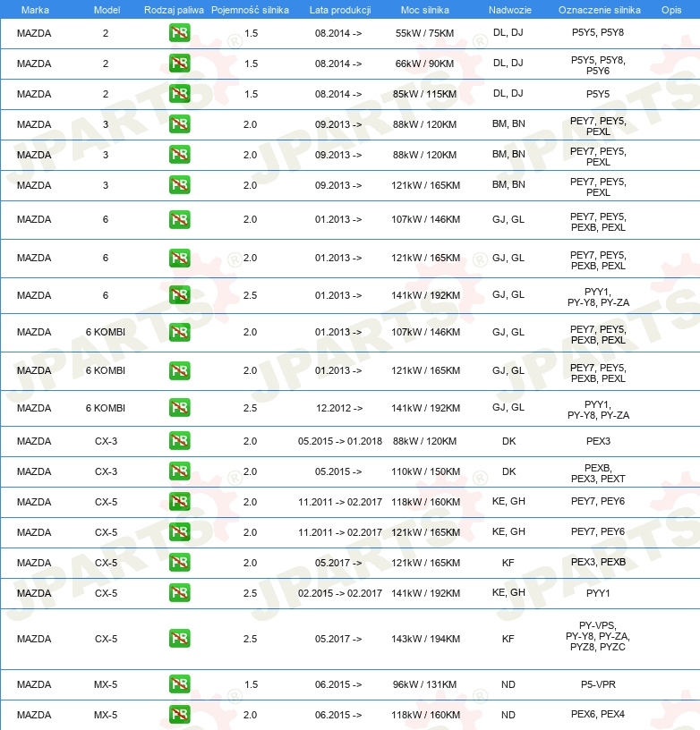Click 'MX-5' model cell in 2.0 118kW row

pyautogui.click(x=106, y=715)
